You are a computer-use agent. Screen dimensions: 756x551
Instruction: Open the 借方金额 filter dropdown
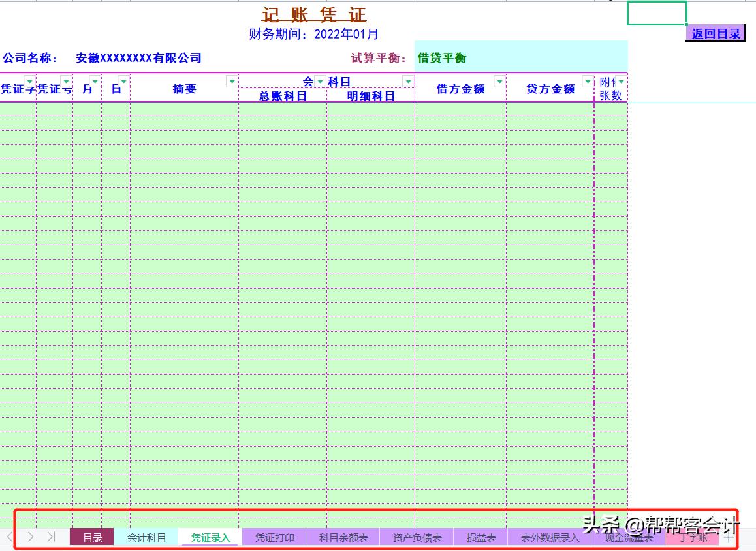point(499,81)
